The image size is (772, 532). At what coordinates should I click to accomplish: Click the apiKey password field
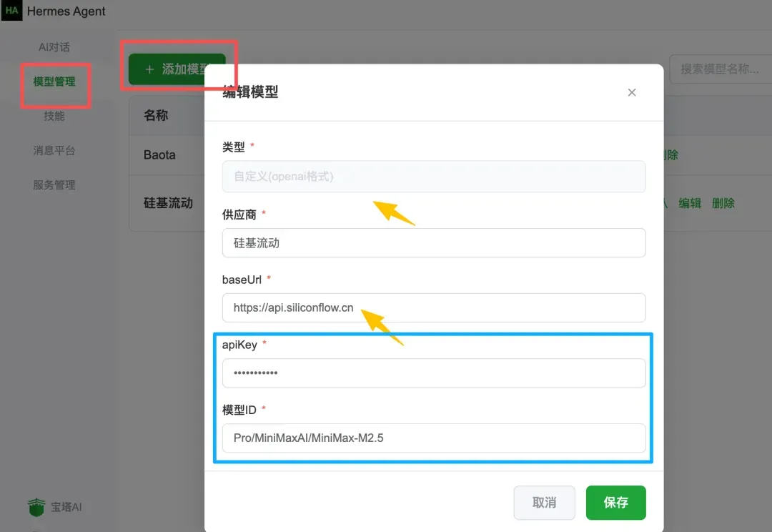434,373
